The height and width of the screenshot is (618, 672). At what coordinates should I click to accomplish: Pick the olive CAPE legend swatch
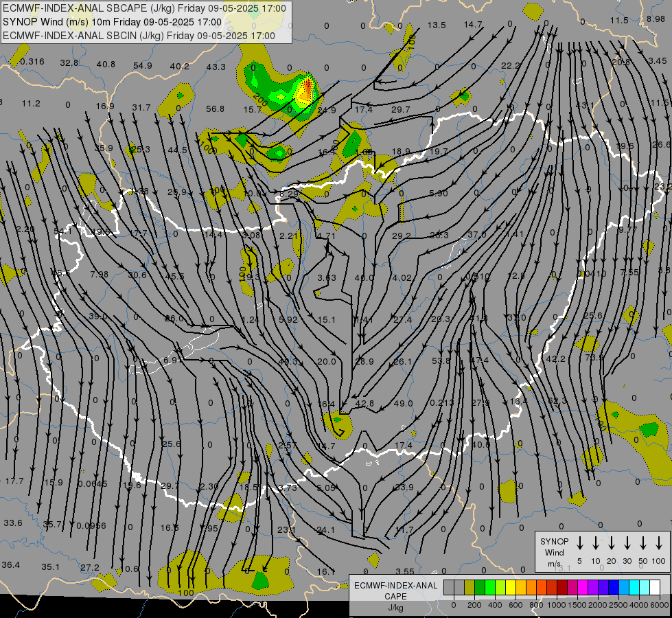[x=470, y=588]
